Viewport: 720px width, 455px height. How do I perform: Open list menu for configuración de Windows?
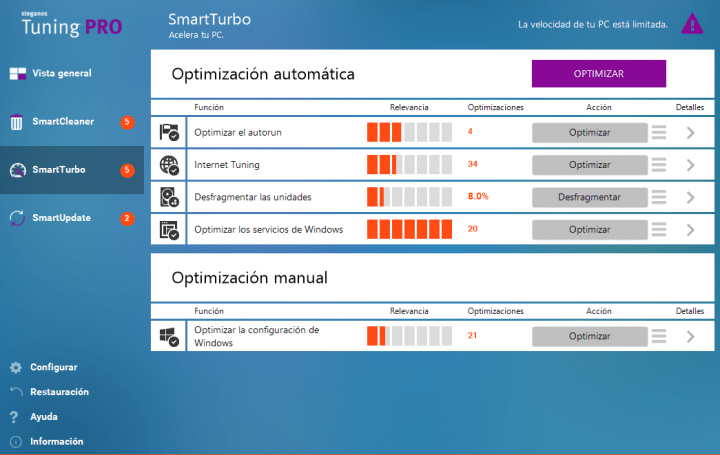tap(659, 336)
